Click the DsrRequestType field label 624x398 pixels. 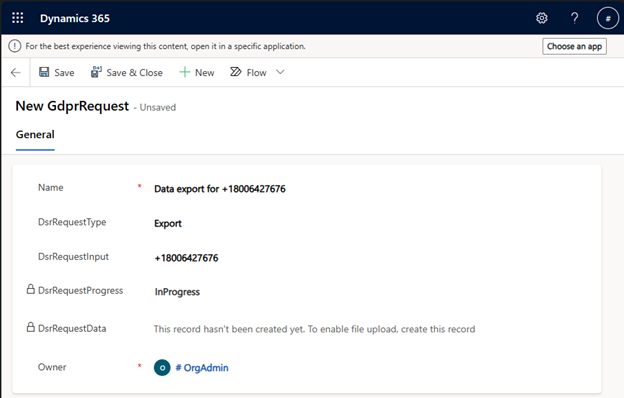pyautogui.click(x=72, y=222)
